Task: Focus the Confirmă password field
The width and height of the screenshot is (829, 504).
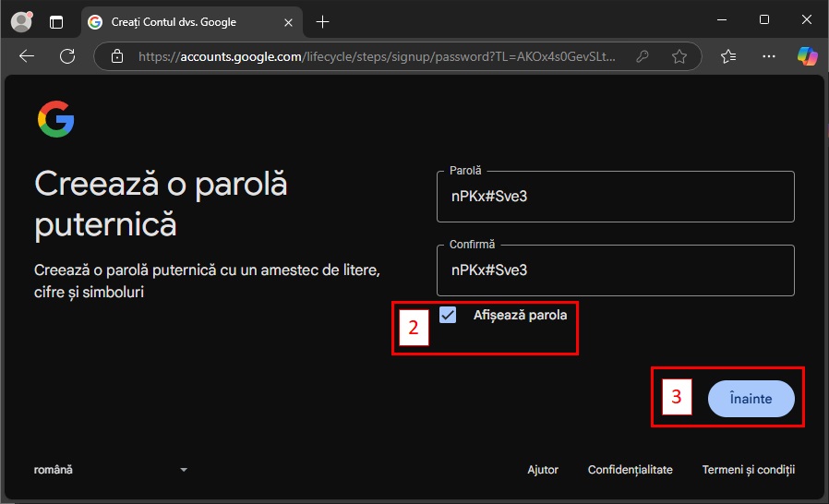Action: click(615, 270)
